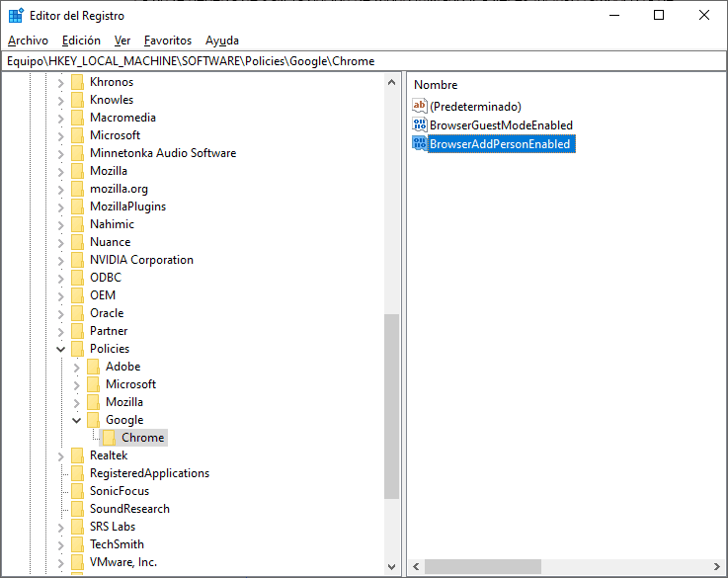Click the MozillaPlugins folder icon
The height and width of the screenshot is (578, 728).
77,206
